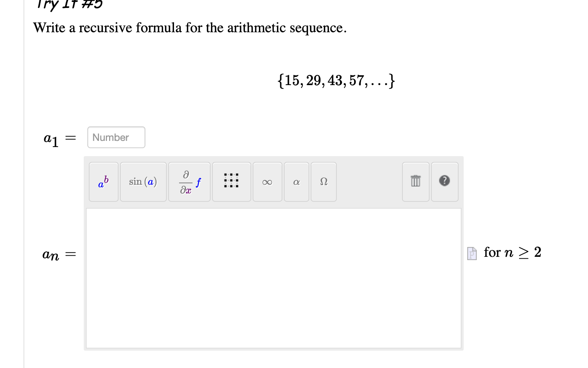
Task: Open the Omega special symbols palette
Action: click(323, 182)
